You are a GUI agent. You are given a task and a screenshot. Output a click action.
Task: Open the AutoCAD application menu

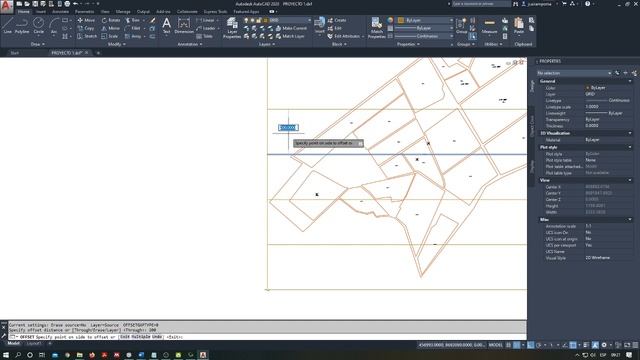click(x=6, y=6)
